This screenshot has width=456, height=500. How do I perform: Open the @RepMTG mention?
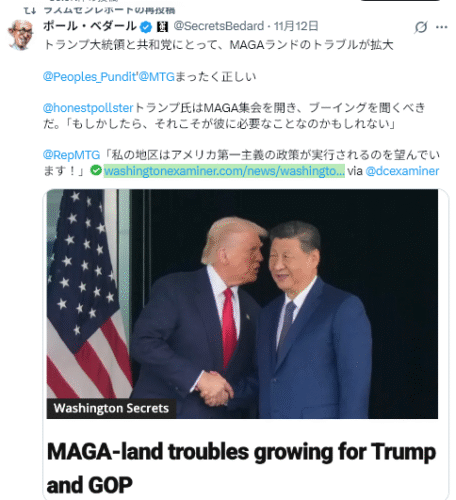(72, 155)
